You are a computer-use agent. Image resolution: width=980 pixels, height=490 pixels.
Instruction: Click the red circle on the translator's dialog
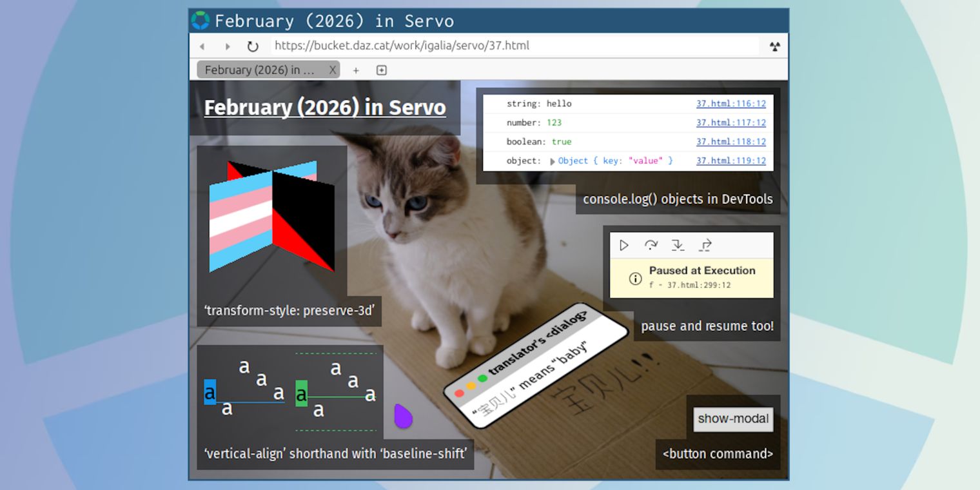458,393
